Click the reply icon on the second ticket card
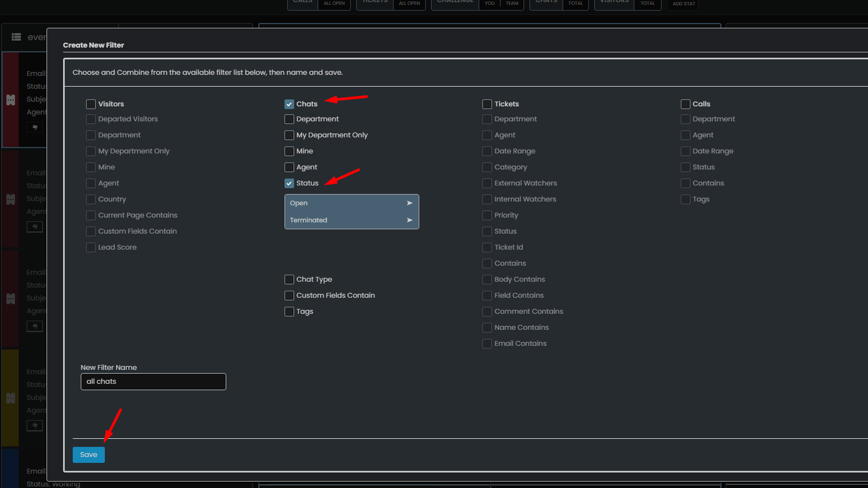This screenshot has width=868, height=488. click(35, 227)
